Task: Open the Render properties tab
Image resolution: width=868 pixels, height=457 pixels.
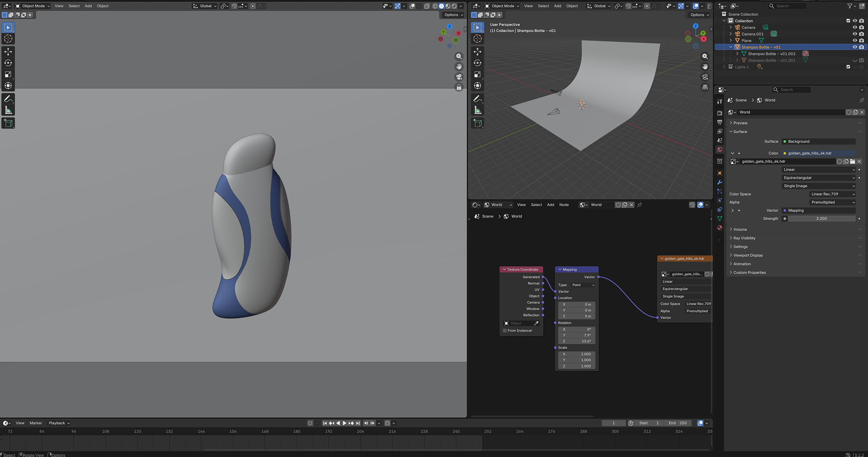Action: click(720, 113)
